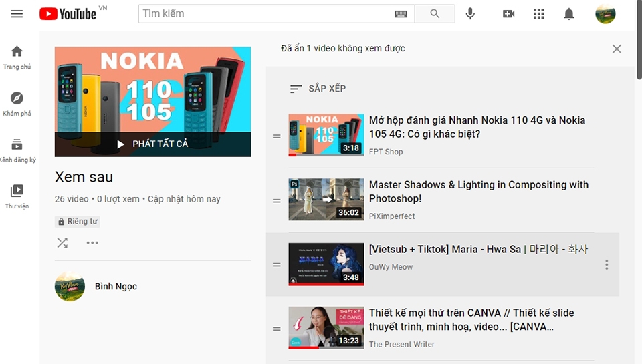Open Khám phá in sidebar
642x364 pixels.
tap(17, 104)
